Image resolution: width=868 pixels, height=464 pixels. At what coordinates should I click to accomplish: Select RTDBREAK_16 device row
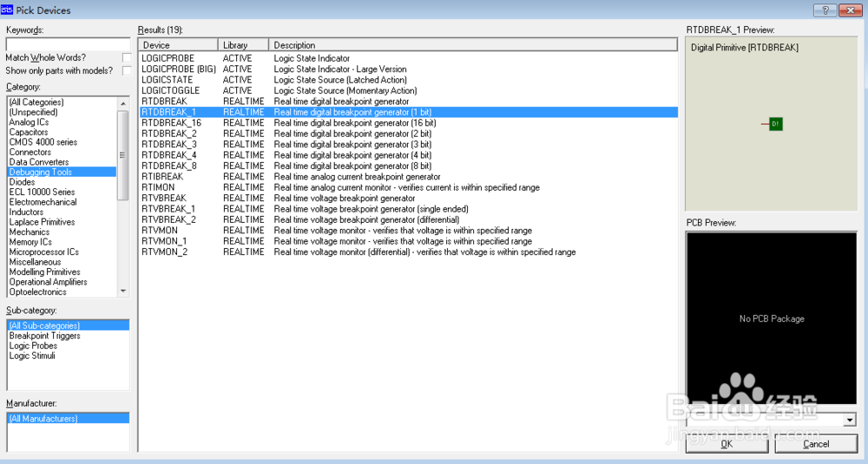click(408, 123)
